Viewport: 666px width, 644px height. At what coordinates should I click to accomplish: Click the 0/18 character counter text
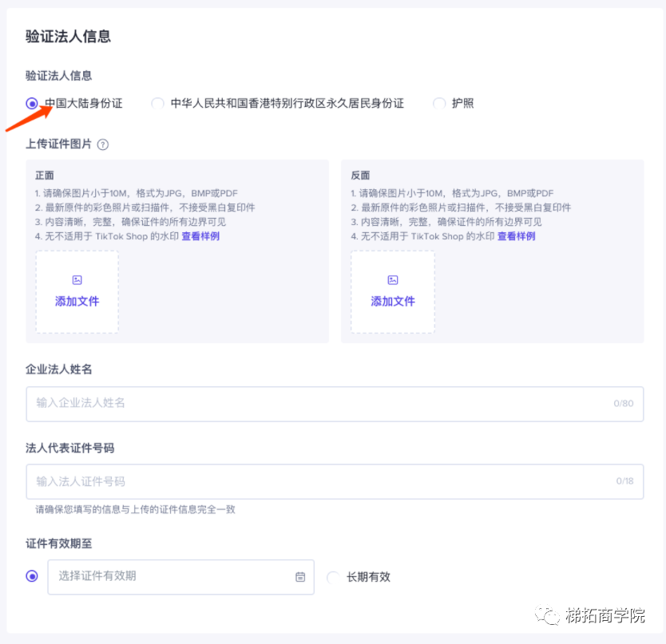pyautogui.click(x=624, y=481)
